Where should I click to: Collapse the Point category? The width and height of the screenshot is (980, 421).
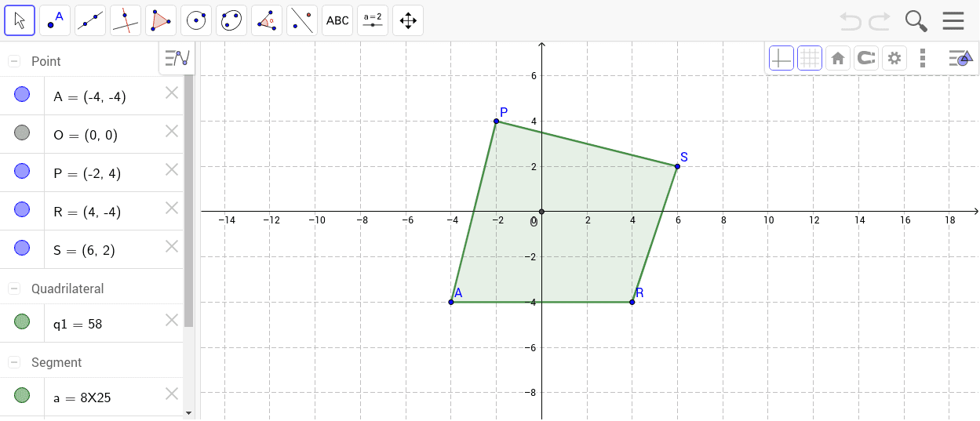click(x=14, y=61)
